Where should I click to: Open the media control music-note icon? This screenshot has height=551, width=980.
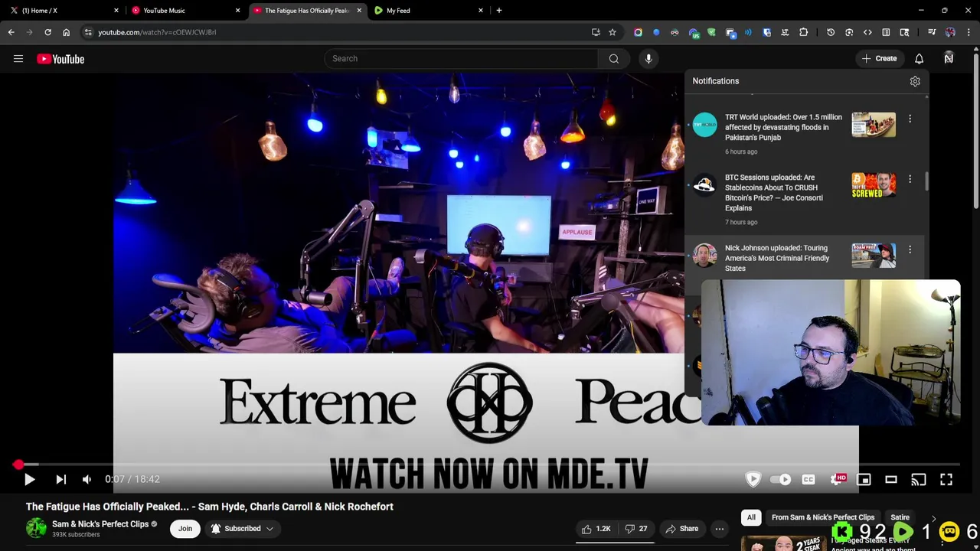pos(932,32)
